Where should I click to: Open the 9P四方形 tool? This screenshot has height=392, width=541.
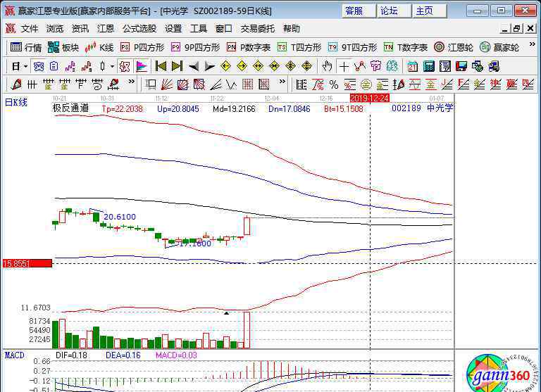click(x=195, y=47)
